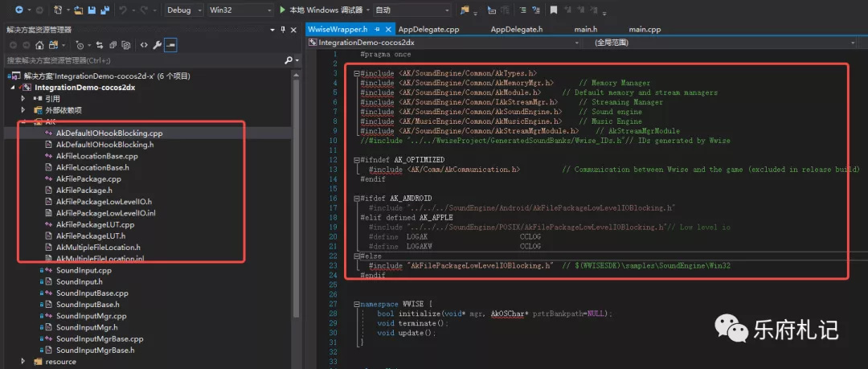
Task: Click the Save All icon
Action: click(104, 10)
